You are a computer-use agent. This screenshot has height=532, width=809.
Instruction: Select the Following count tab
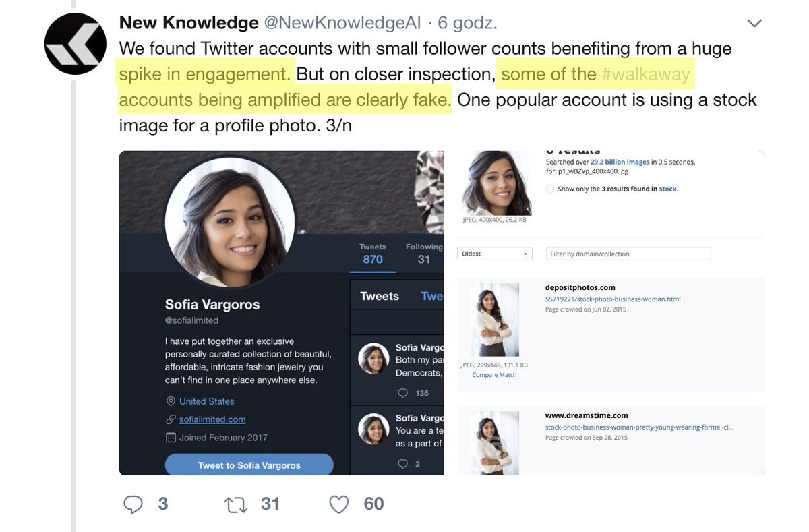(x=423, y=254)
